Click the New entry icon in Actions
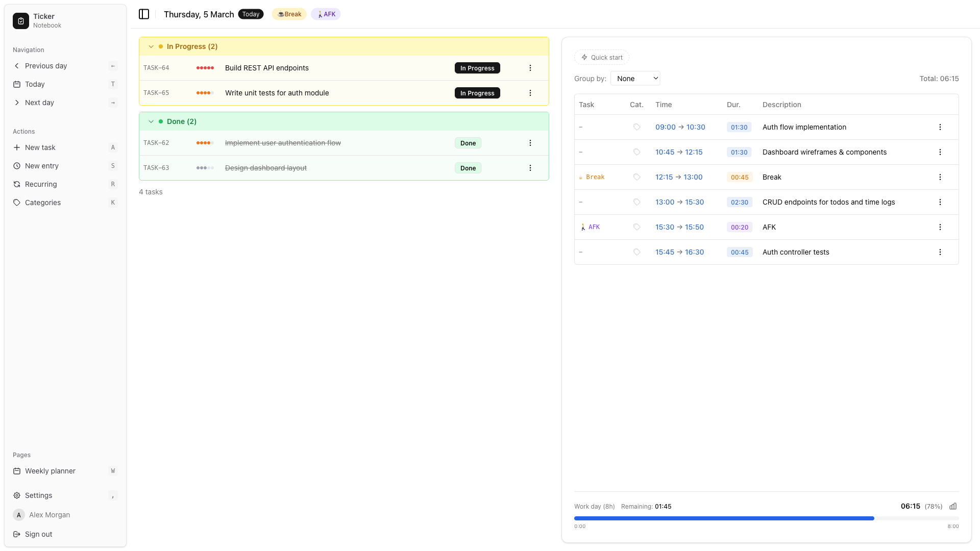Image resolution: width=980 pixels, height=551 pixels. pos(17,166)
